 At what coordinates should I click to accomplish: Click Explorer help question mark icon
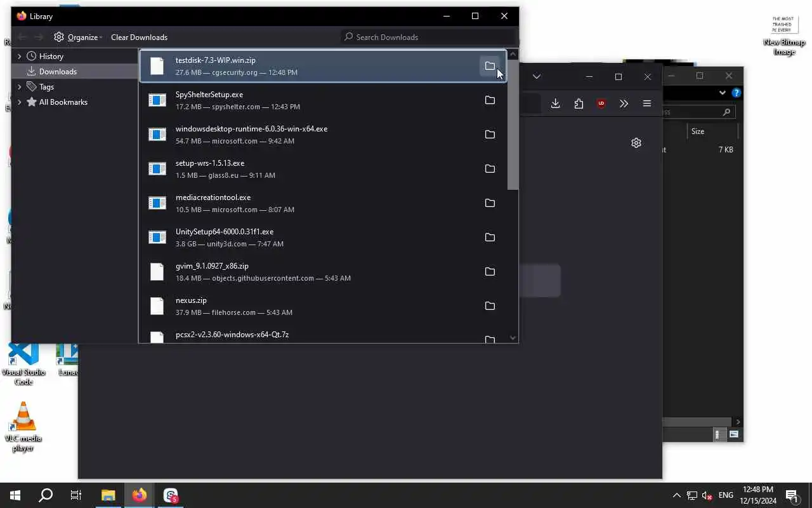tap(737, 93)
